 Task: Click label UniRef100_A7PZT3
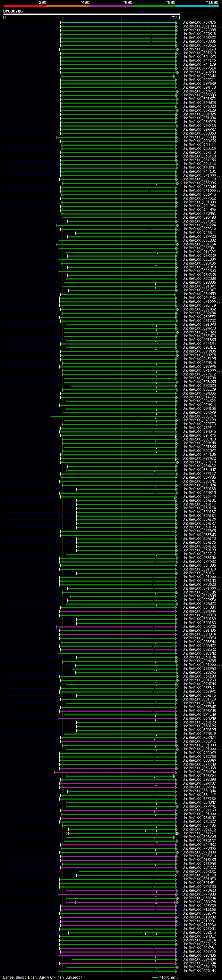point(199,424)
